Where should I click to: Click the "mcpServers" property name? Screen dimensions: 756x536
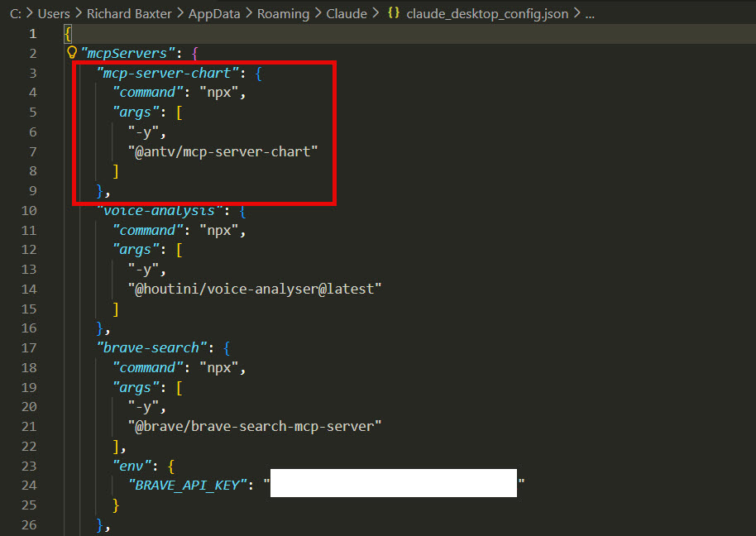(x=126, y=52)
